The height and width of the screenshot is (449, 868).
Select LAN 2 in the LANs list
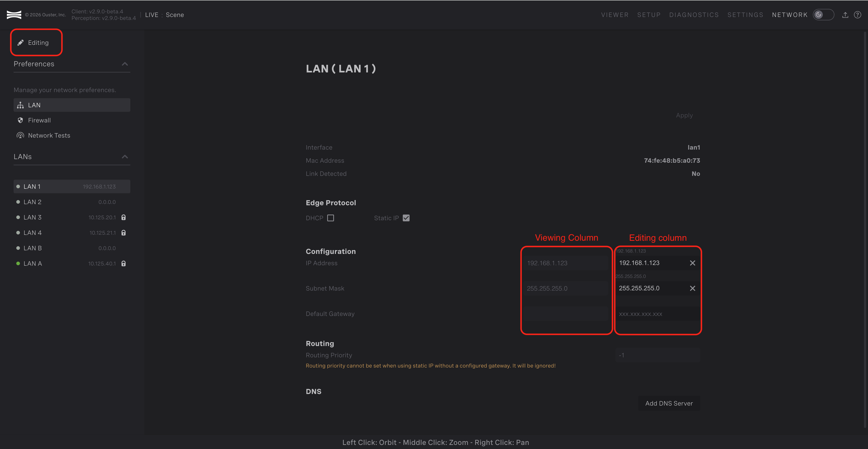pyautogui.click(x=32, y=202)
